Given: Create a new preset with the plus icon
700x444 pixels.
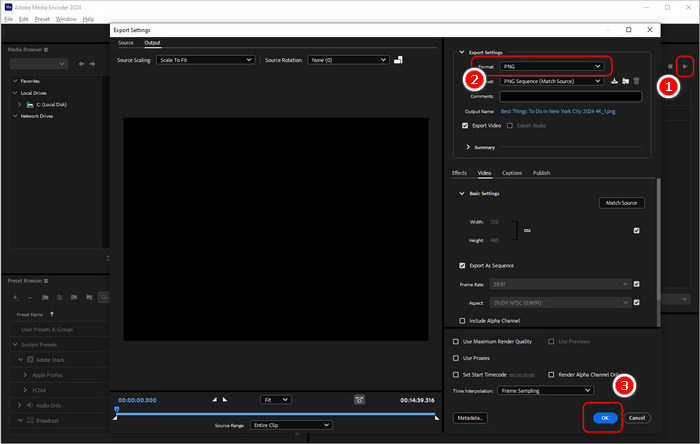Looking at the screenshot, I should [15, 297].
